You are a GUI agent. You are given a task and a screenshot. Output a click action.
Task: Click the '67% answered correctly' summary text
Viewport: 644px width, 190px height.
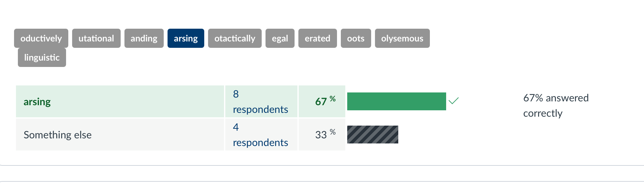click(556, 106)
